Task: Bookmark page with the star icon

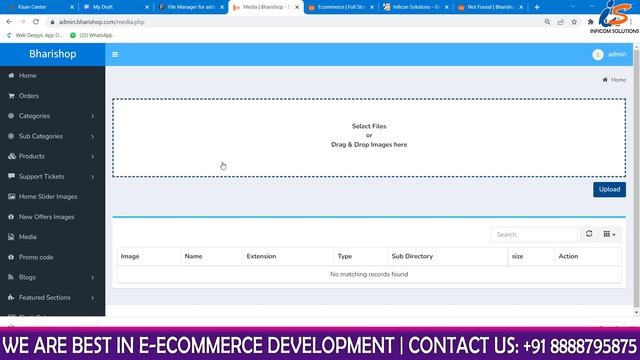Action: [574, 22]
